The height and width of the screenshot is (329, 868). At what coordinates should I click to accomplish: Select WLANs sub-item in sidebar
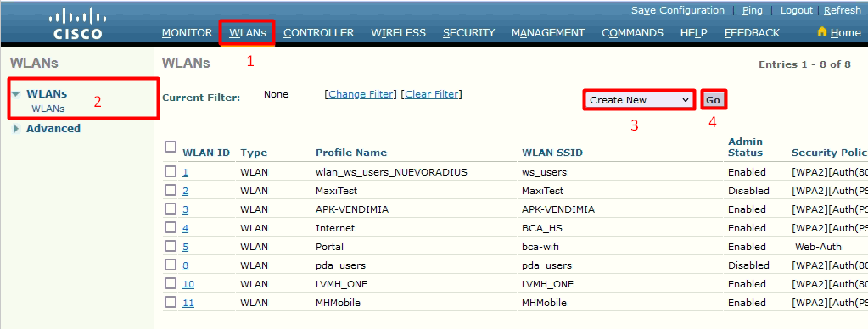click(x=48, y=109)
